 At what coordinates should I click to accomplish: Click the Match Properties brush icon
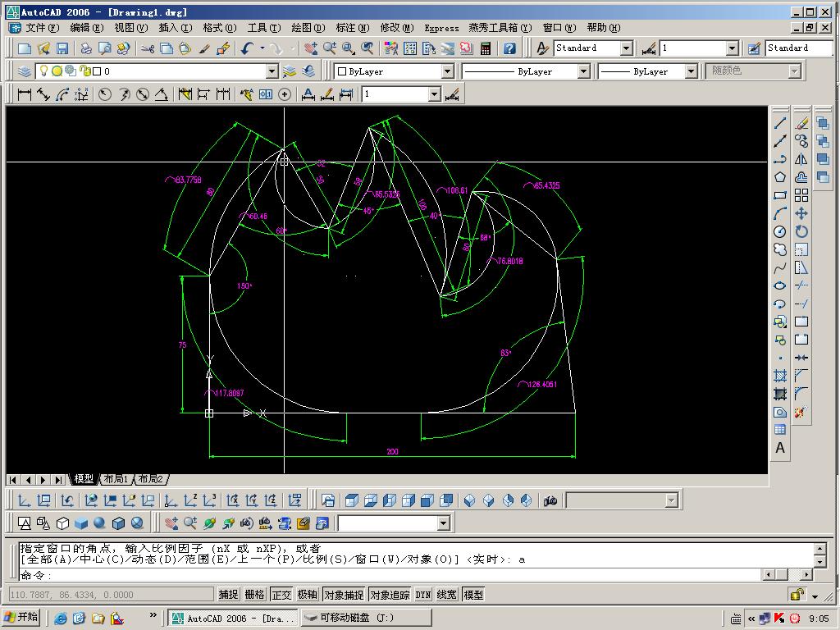click(x=204, y=48)
